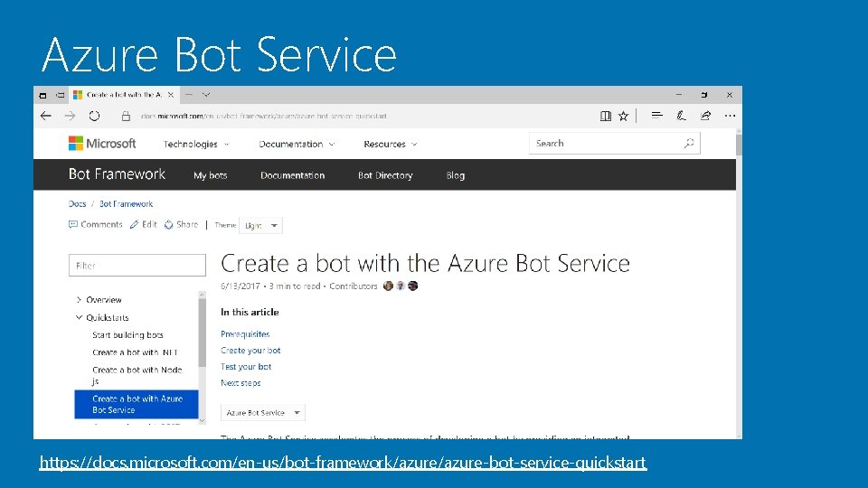Open the Documentation dropdown in Microsoft header
868x488 pixels.
[x=297, y=144]
